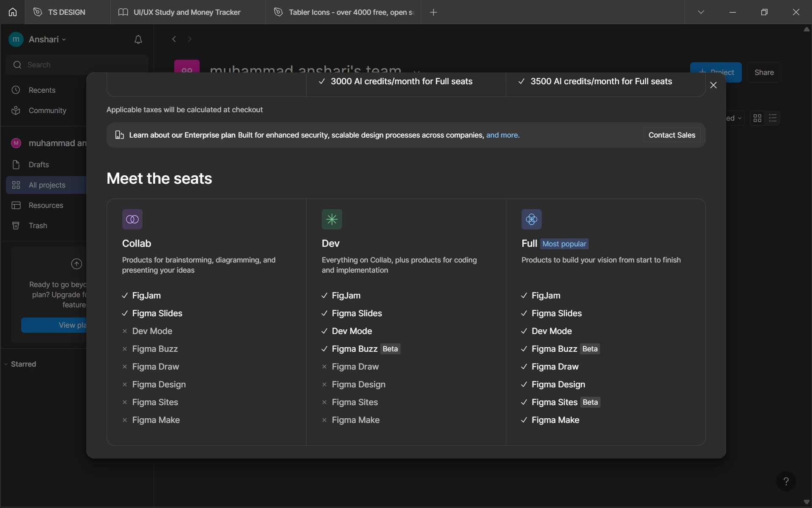Click the Collab seat icon

coord(132,219)
